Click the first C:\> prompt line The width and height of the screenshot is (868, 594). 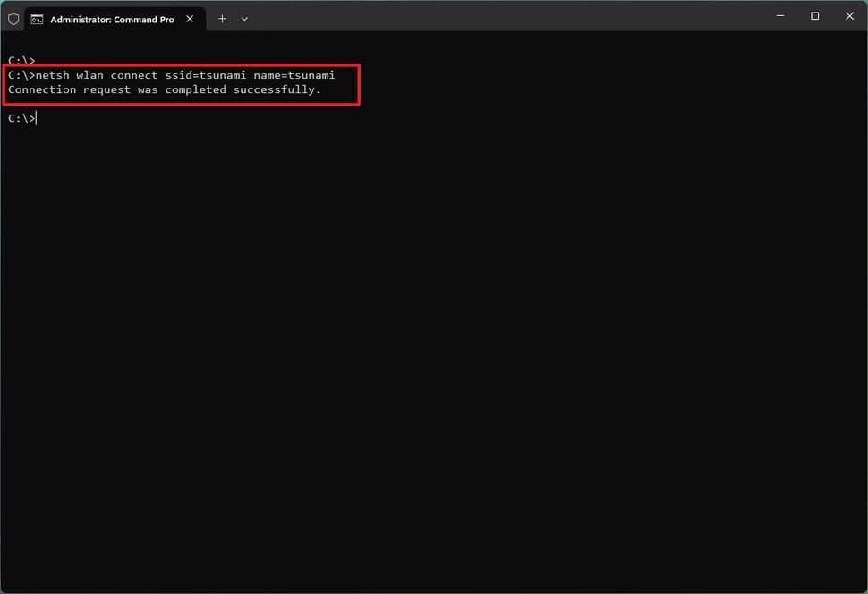click(x=20, y=60)
